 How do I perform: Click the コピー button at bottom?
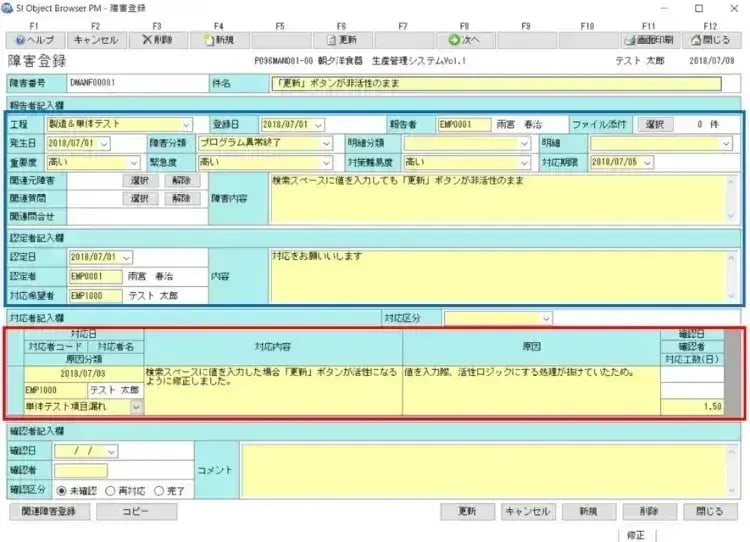pos(136,511)
